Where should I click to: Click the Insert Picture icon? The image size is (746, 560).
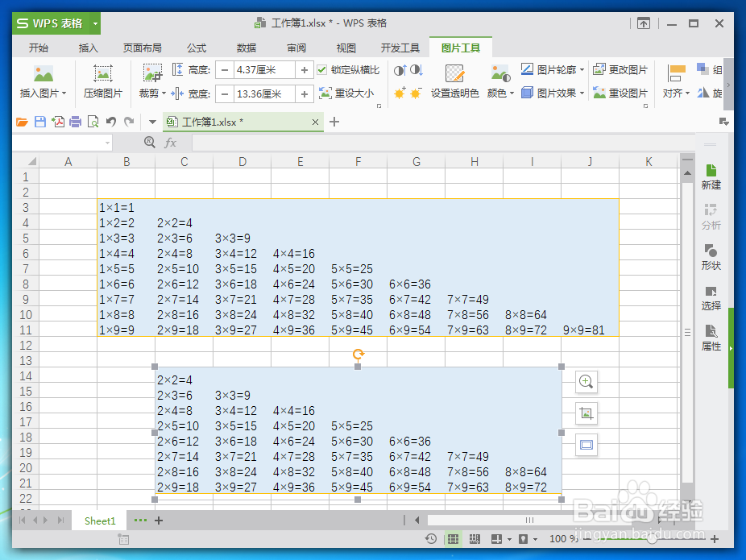click(x=44, y=74)
